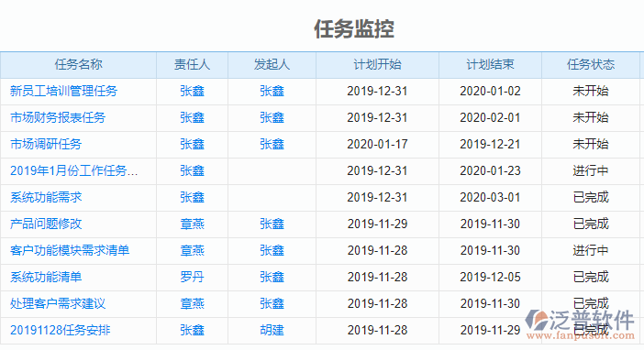Click the 责任人 column header
The width and height of the screenshot is (644, 350).
point(193,64)
